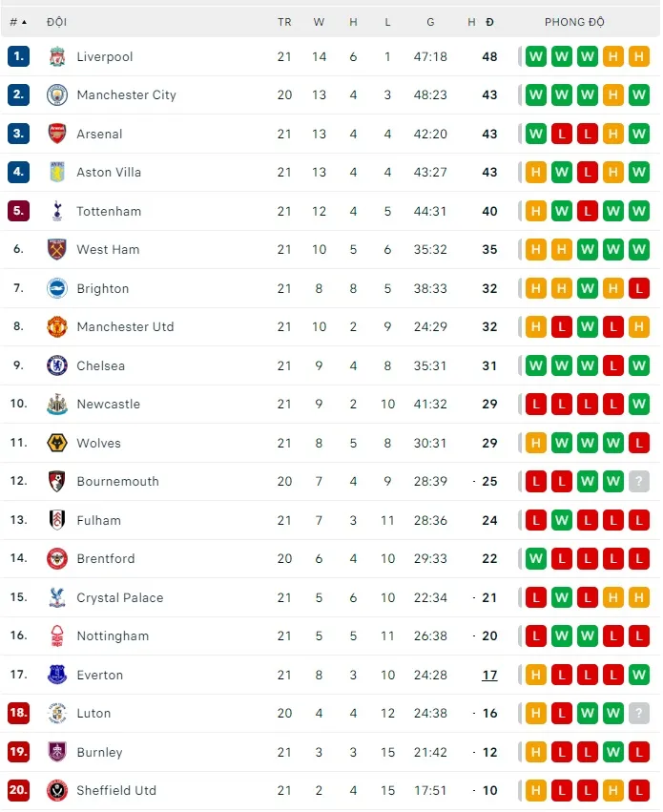The width and height of the screenshot is (663, 812).
Task: Select the Arsenal team logo
Action: (57, 135)
